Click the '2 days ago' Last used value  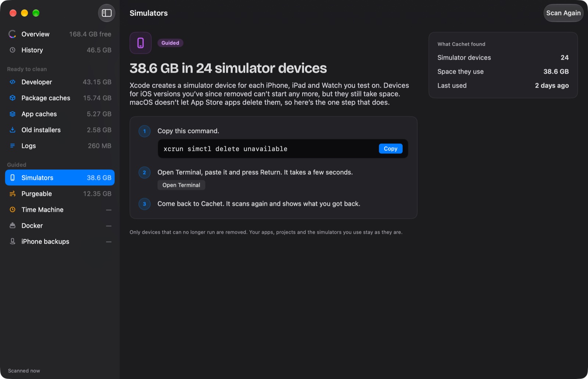tap(552, 86)
